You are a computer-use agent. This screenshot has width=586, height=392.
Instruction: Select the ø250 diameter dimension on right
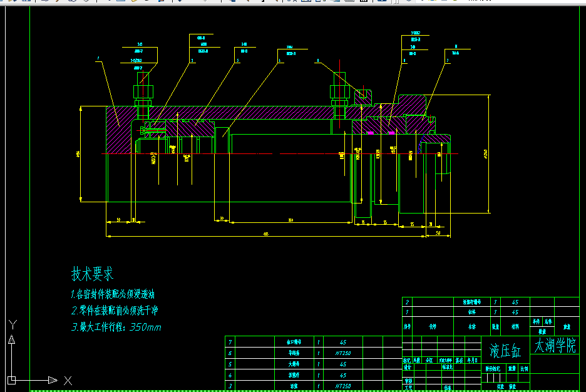(x=485, y=153)
